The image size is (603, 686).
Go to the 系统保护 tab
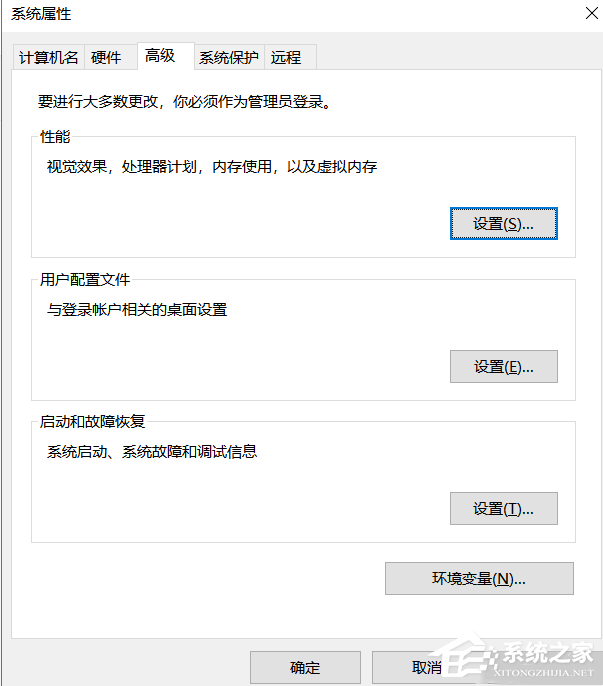228,57
